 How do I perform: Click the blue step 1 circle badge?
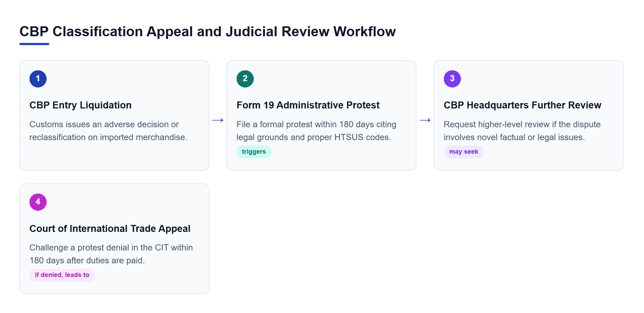[x=38, y=79]
